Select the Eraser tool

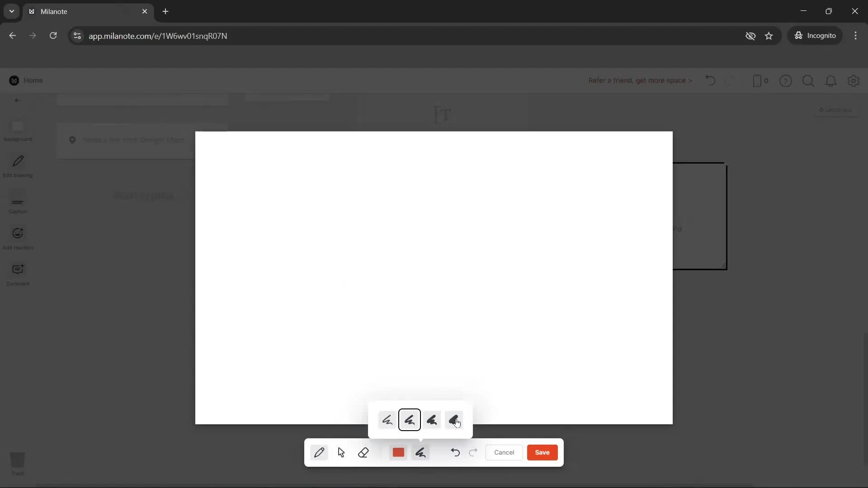tap(364, 452)
